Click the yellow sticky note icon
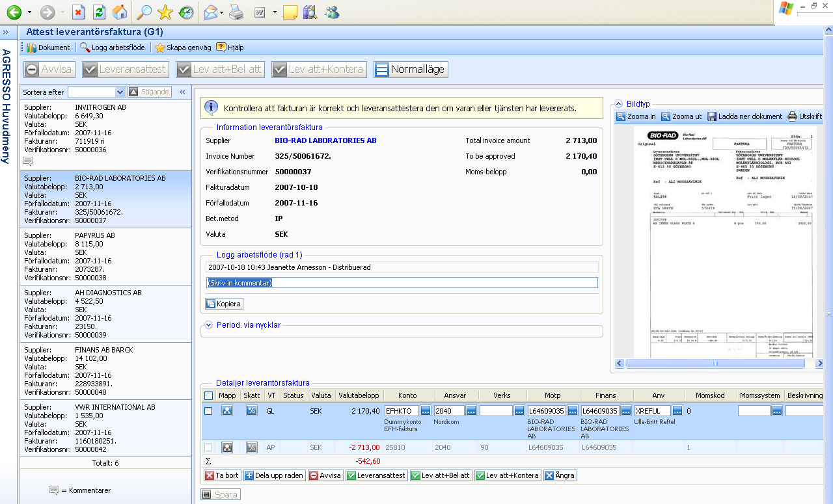833x504 pixels. (x=290, y=12)
